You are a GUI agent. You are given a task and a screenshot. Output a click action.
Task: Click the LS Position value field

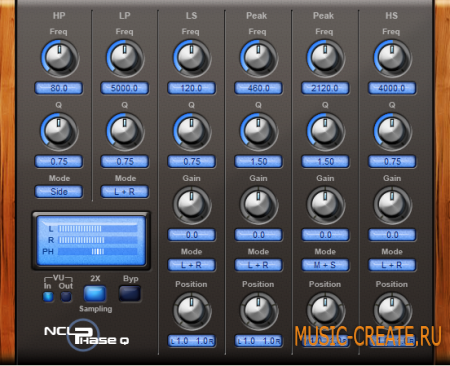[x=192, y=341]
